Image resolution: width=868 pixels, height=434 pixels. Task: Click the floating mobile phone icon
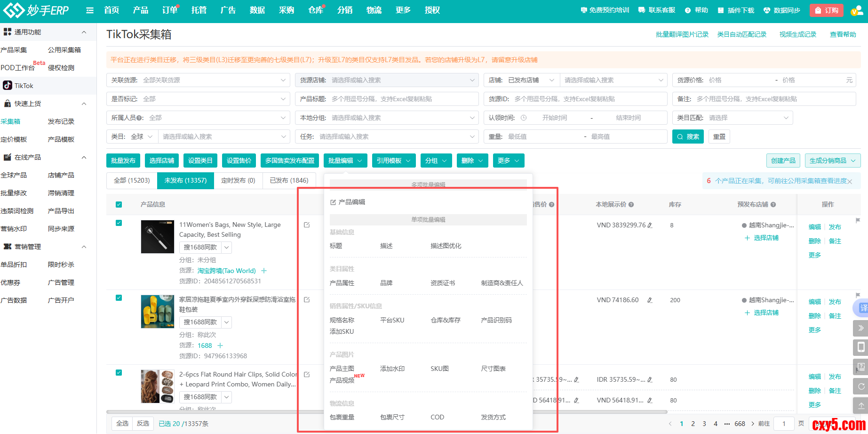point(860,347)
